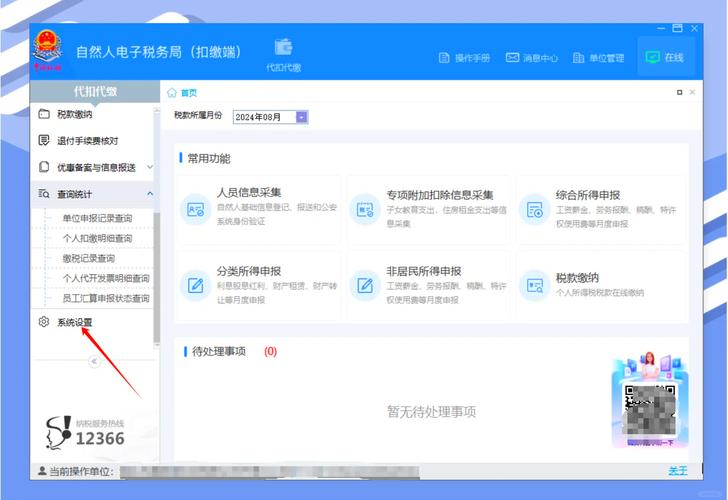Click the sidebar vertical scrollbar
Image resolution: width=728 pixels, height=500 pixels.
pos(156,278)
